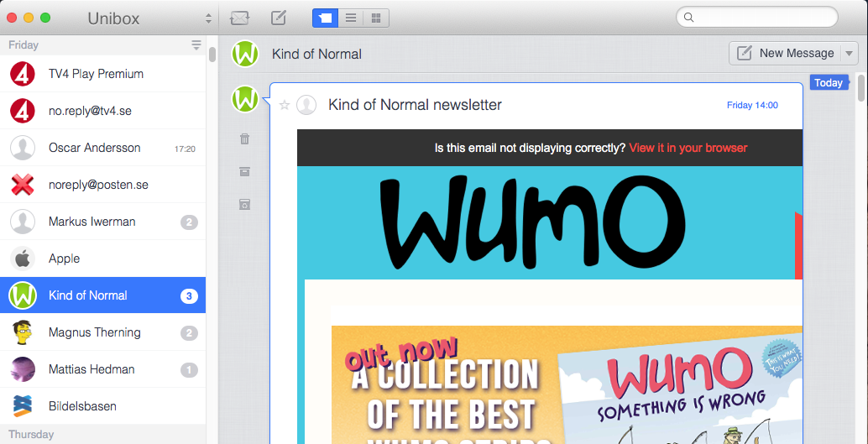Select no.reply@tv4.se contact

pos(103,111)
